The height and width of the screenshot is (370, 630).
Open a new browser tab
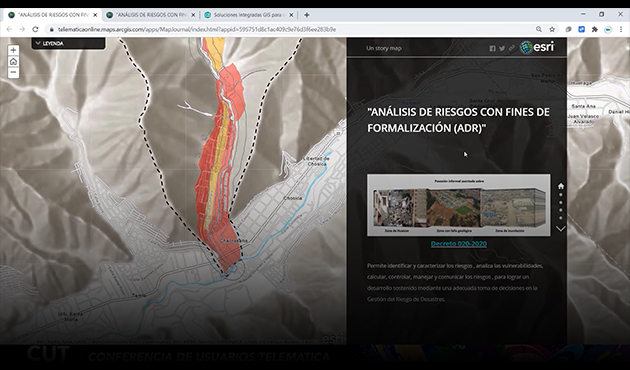click(307, 15)
